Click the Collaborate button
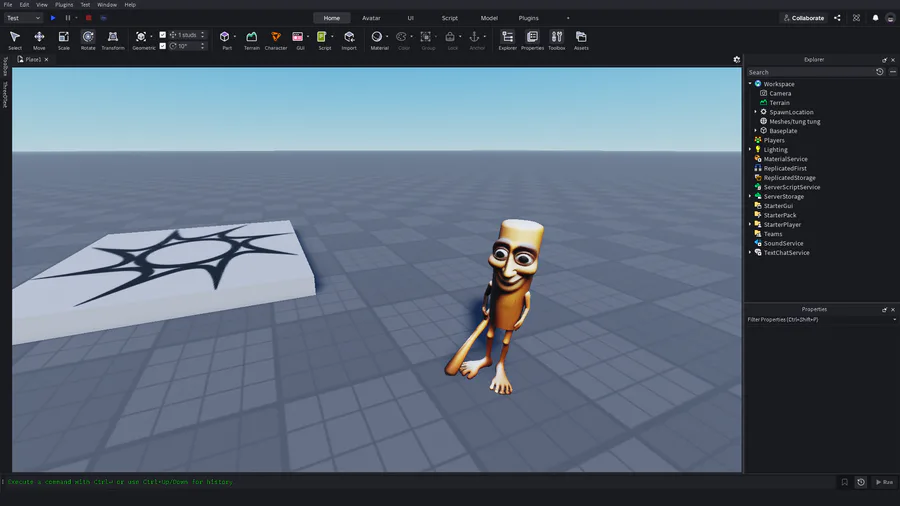The width and height of the screenshot is (900, 506). 804,18
